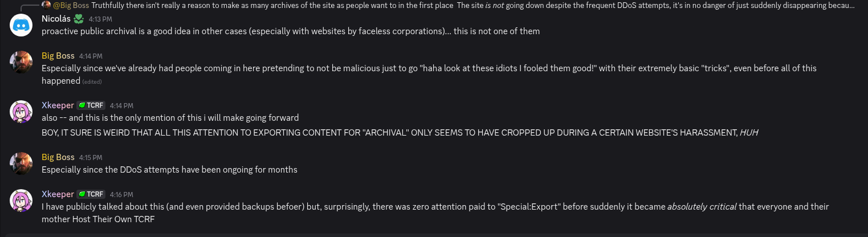The image size is (868, 237).
Task: Open the @Big Boss mention in the reply preview
Action: tap(71, 6)
